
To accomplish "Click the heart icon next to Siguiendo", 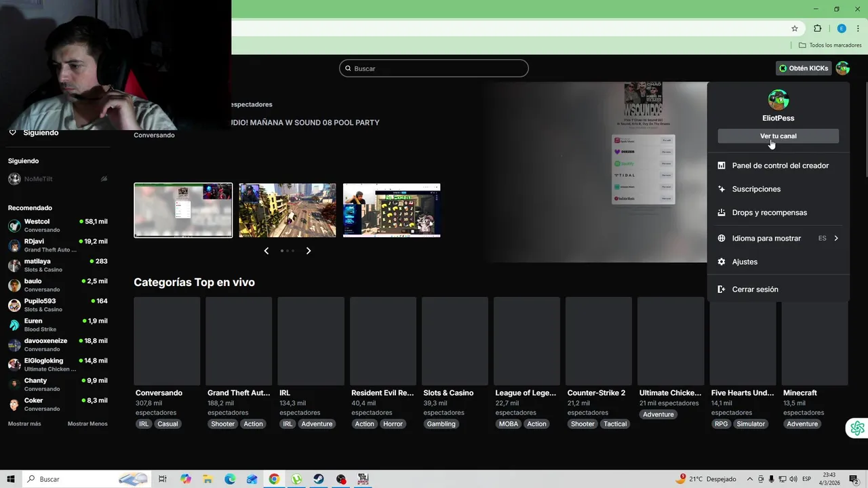I will [x=12, y=133].
